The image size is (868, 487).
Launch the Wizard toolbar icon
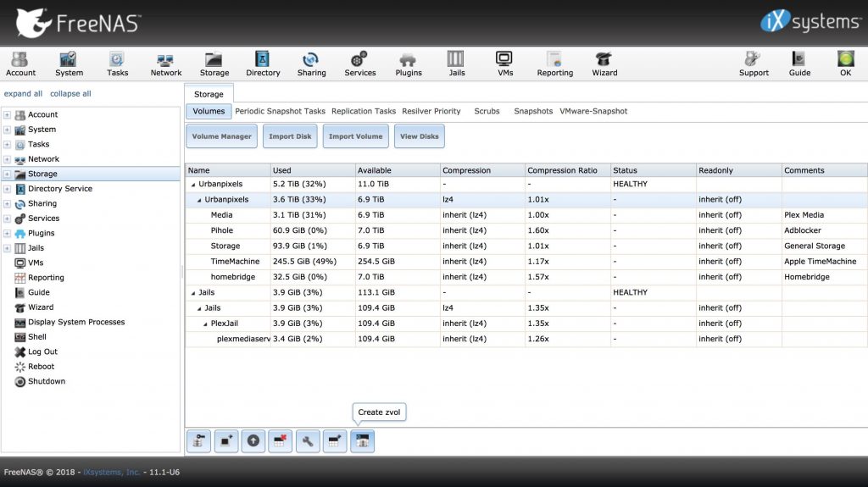pyautogui.click(x=604, y=64)
